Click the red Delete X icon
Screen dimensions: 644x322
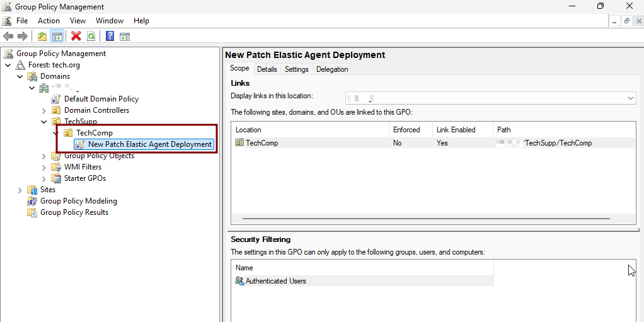click(x=76, y=37)
